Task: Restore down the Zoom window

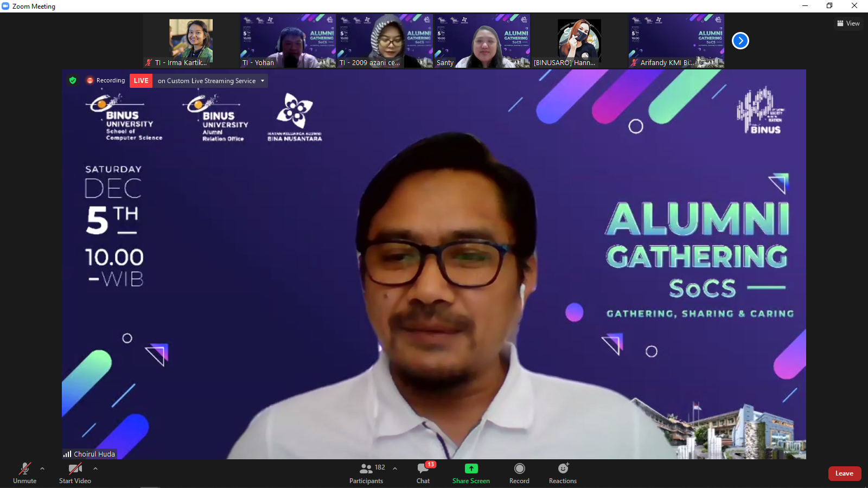Action: pyautogui.click(x=829, y=6)
